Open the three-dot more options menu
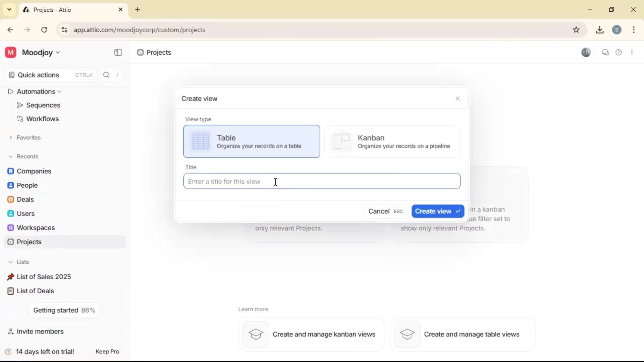Screen dimensions: 644x362 pos(632,52)
